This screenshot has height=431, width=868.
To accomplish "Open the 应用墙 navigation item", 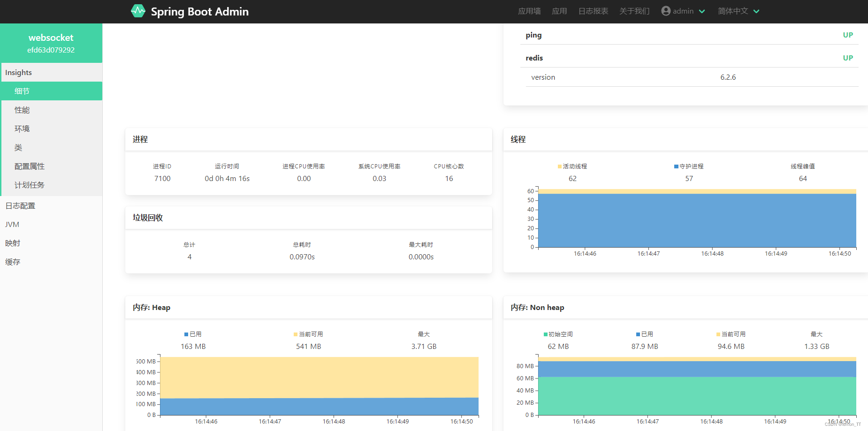I will pos(529,11).
